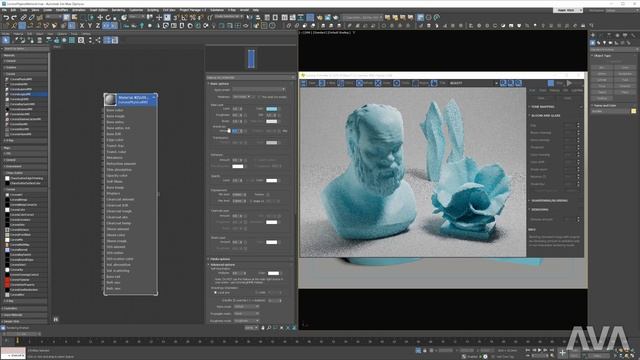Toggle the Local only checkbox
640x360 pixels.
pos(216,292)
